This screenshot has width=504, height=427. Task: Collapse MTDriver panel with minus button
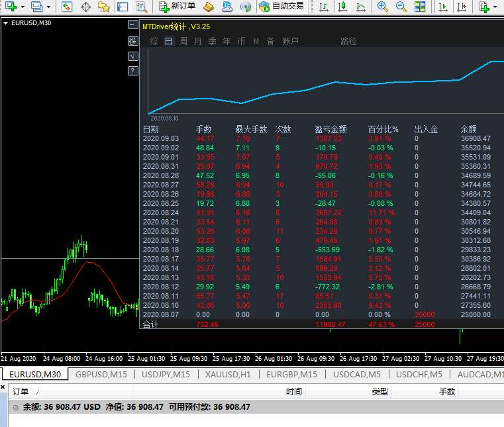(132, 24)
